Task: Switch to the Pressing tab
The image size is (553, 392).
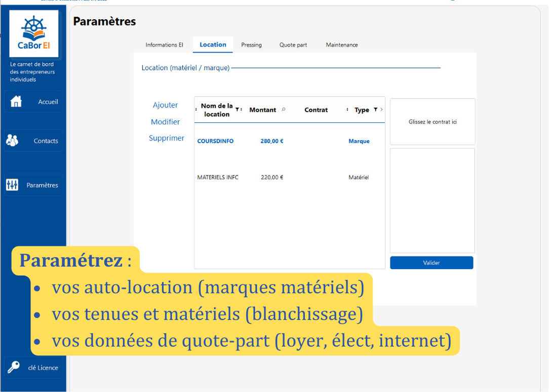Action: (x=252, y=45)
